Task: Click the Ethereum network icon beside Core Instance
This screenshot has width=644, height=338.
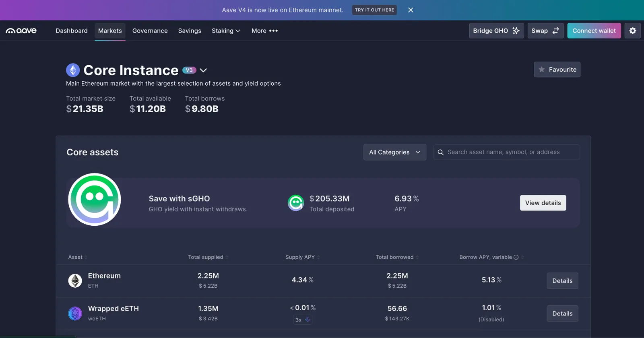Action: tap(73, 70)
